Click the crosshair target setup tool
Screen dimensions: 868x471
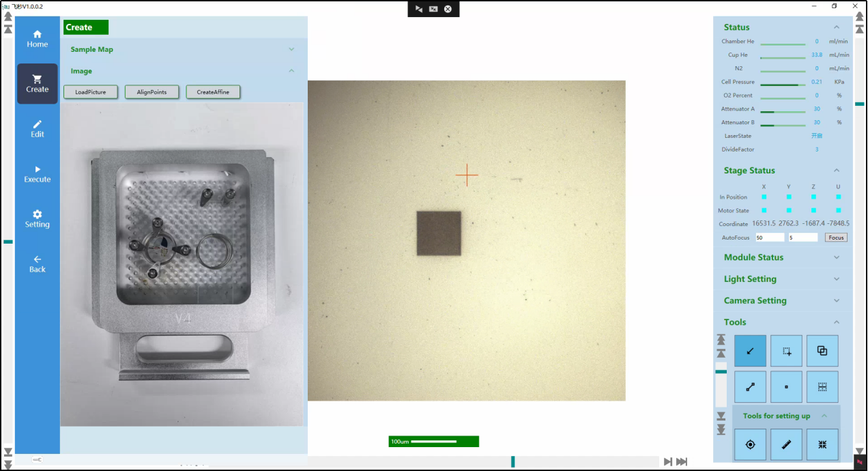pyautogui.click(x=750, y=444)
